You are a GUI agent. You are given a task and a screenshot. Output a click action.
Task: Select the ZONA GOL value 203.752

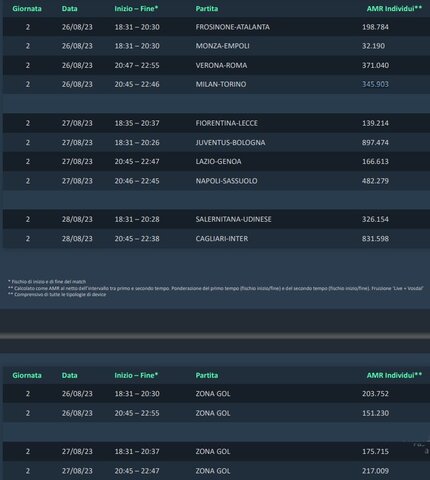point(375,394)
